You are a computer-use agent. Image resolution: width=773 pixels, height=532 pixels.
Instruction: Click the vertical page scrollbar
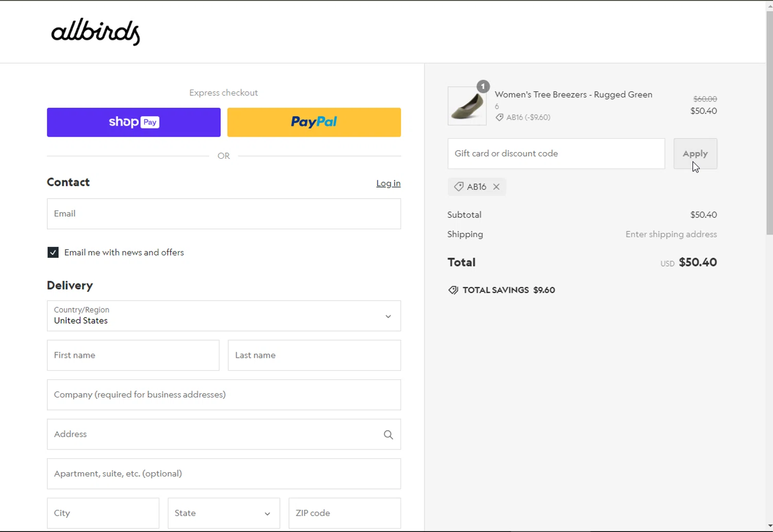[x=769, y=122]
